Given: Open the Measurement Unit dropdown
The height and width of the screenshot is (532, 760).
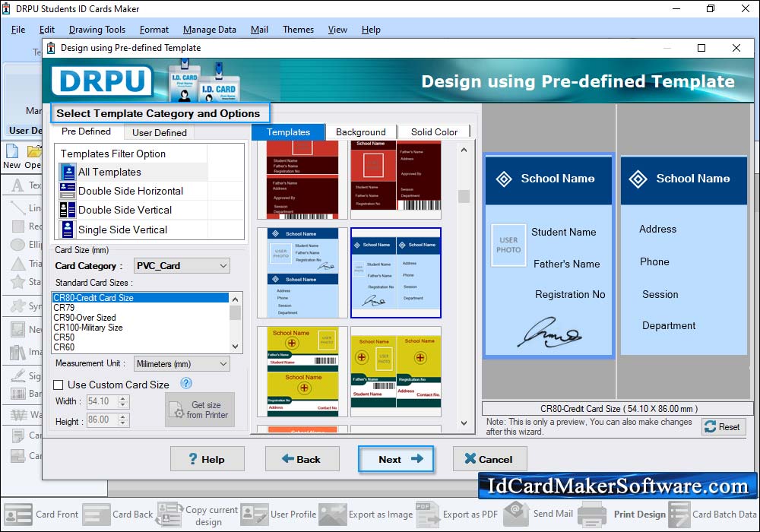Looking at the screenshot, I should (x=182, y=363).
